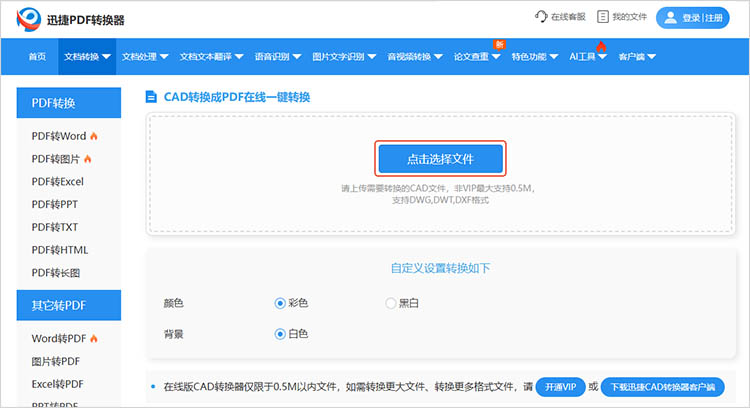Open PDF转HTML in the sidebar
The width and height of the screenshot is (750, 408).
coord(60,250)
